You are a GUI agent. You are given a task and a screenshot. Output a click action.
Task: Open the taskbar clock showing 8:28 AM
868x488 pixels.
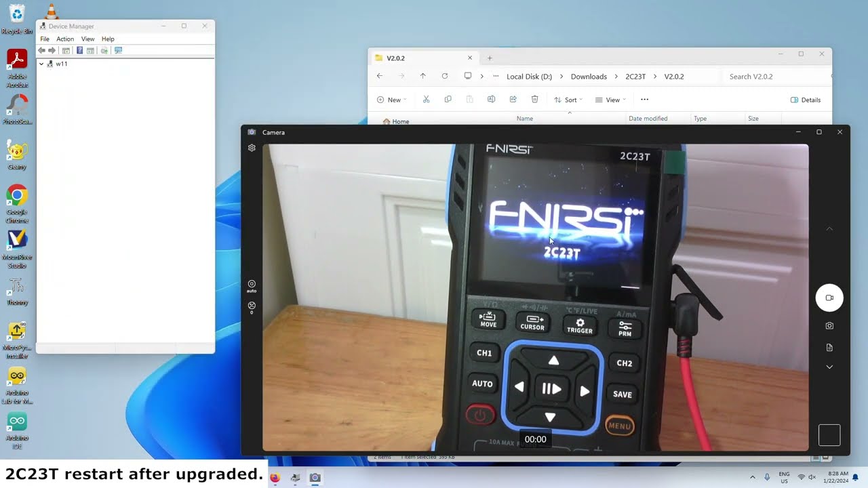[x=837, y=477]
